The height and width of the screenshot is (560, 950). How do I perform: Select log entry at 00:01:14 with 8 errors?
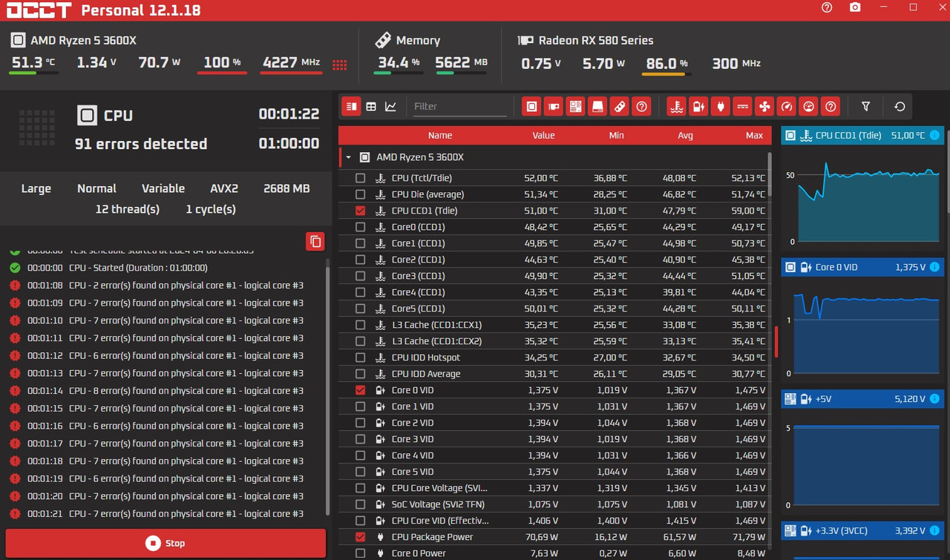(x=166, y=391)
